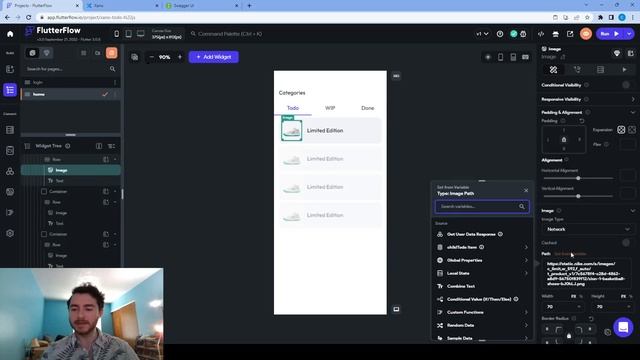Adjust the Vertical Alignment slider
640x360 pixels.
[578, 196]
